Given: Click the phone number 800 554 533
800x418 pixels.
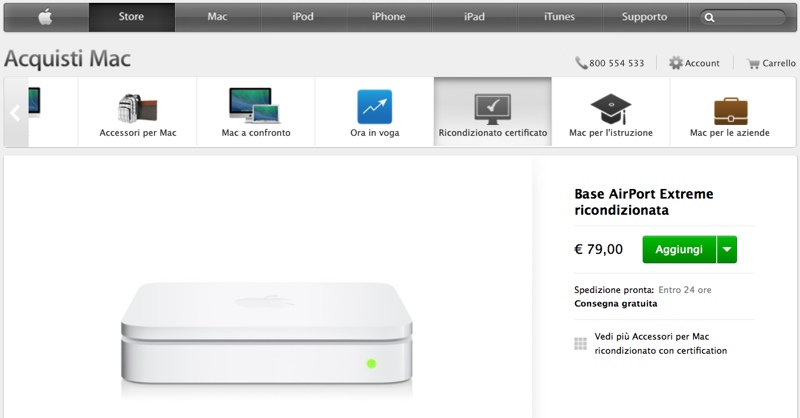Looking at the screenshot, I should point(616,63).
